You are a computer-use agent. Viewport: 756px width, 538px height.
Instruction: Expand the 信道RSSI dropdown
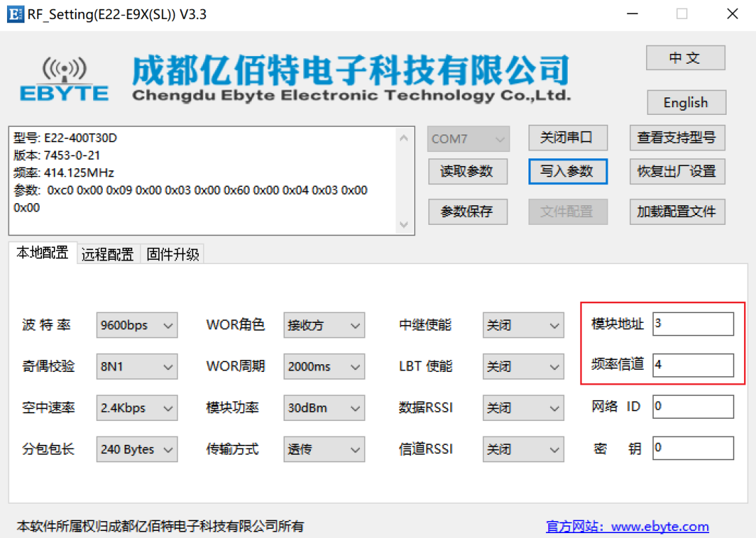click(x=523, y=450)
